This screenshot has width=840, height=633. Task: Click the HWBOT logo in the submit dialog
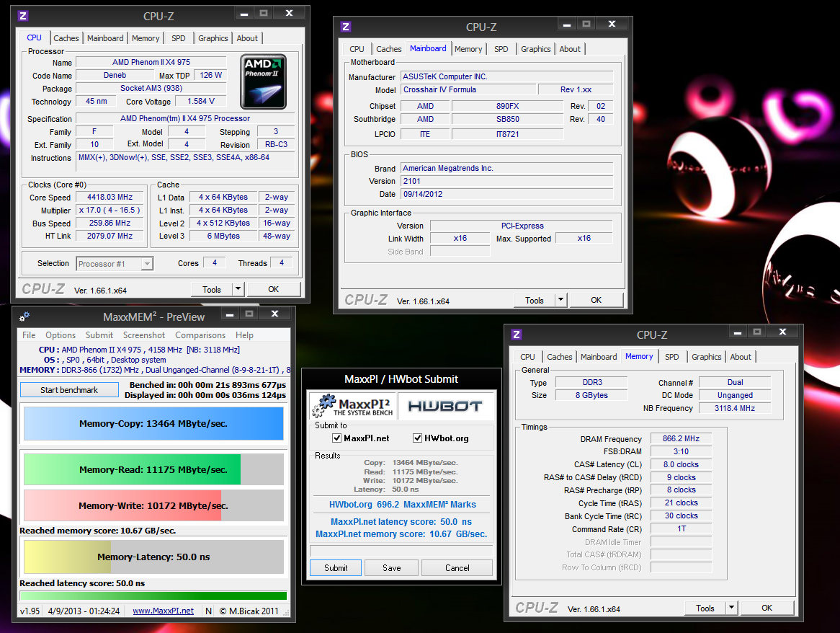[445, 407]
